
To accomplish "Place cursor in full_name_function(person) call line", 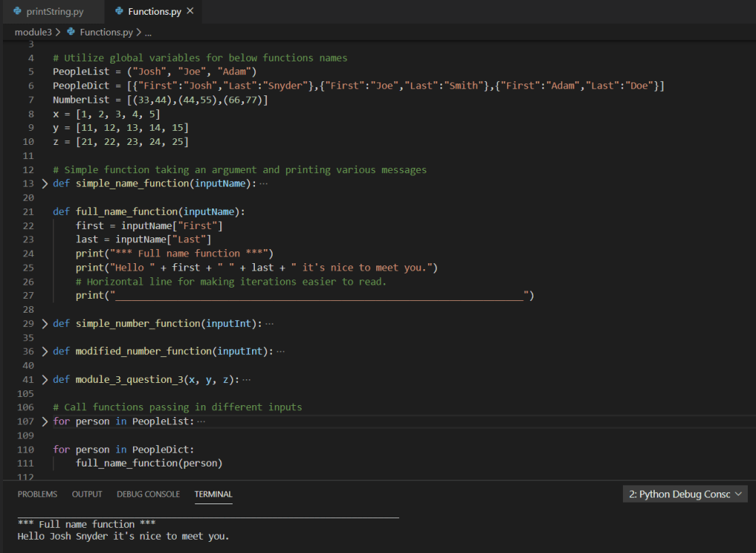I will [149, 464].
